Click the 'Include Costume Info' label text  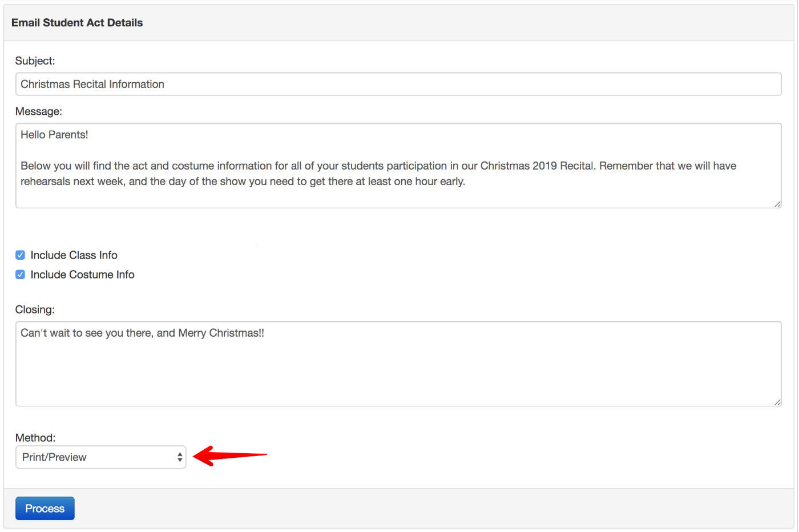[x=83, y=275]
